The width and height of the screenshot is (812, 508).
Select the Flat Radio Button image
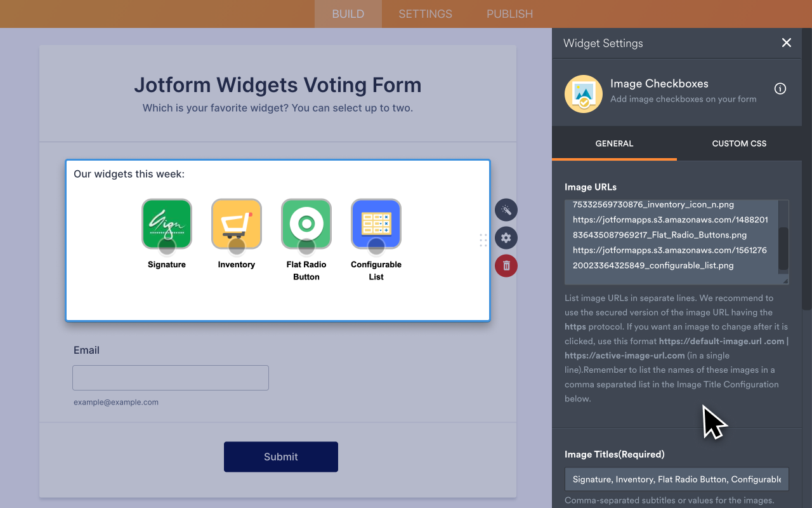click(x=306, y=224)
